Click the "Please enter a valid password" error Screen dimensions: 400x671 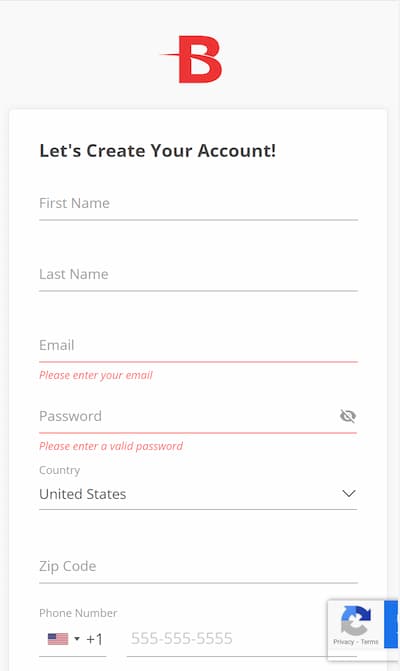pos(111,446)
